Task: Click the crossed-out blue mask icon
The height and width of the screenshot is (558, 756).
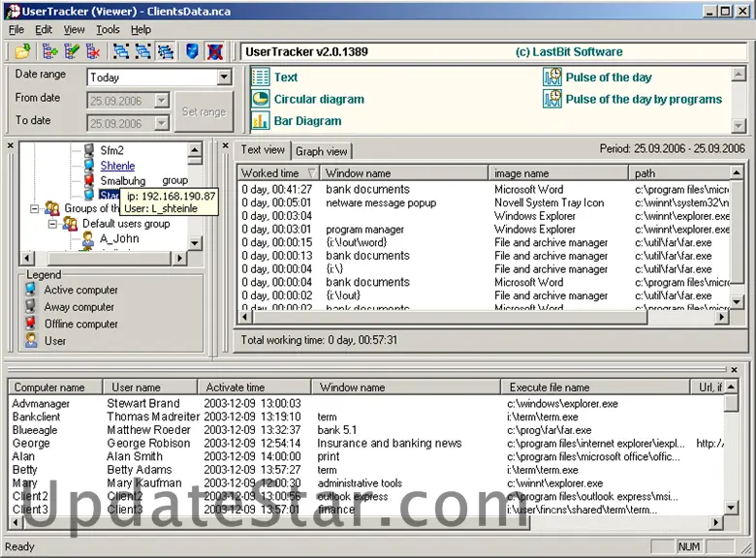Action: pyautogui.click(x=215, y=51)
